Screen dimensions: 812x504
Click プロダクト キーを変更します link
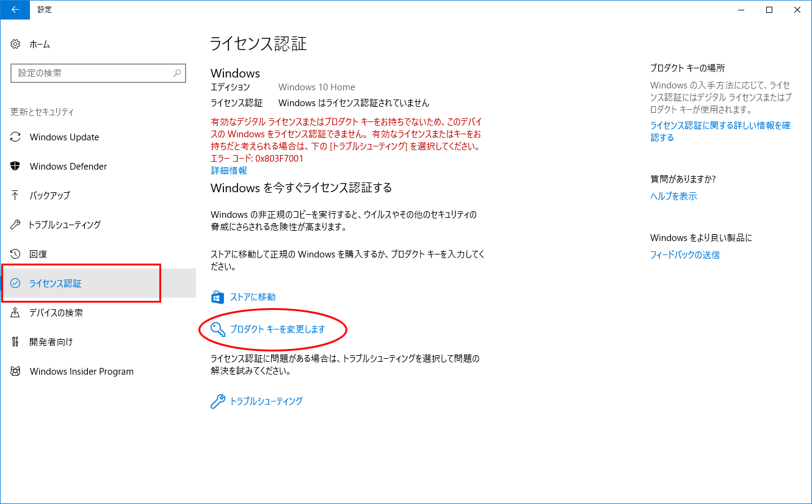(x=277, y=329)
